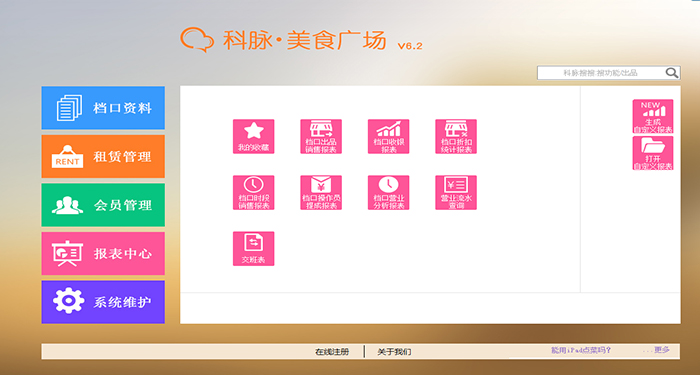Click 打开自定义报表 folder icon
The width and height of the screenshot is (700, 375).
point(653,153)
